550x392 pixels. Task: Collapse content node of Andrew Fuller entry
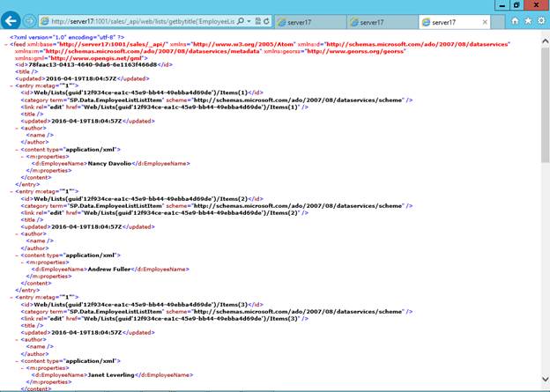tap(17, 255)
